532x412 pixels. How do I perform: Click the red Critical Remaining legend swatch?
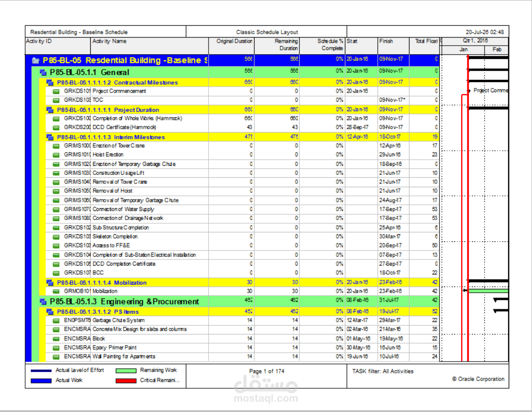(x=126, y=381)
